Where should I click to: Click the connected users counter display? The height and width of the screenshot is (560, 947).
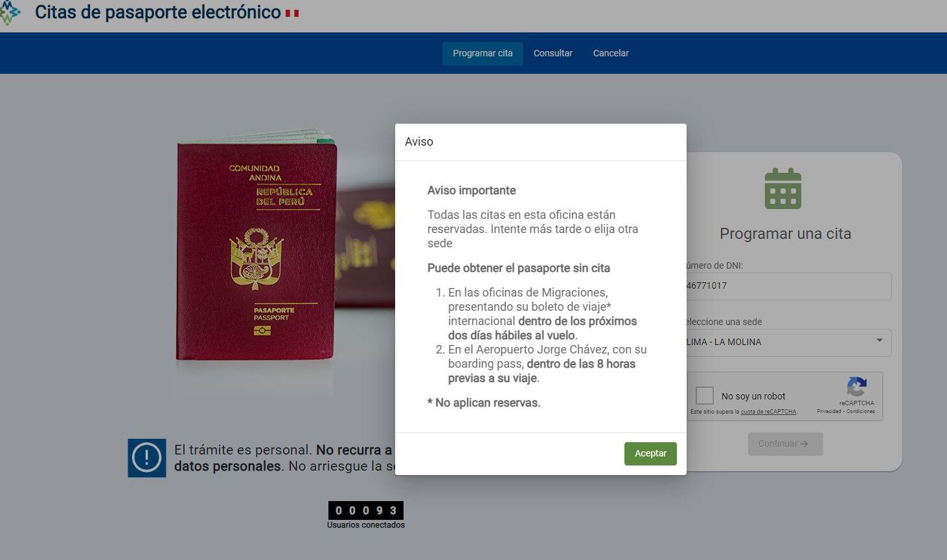click(365, 510)
